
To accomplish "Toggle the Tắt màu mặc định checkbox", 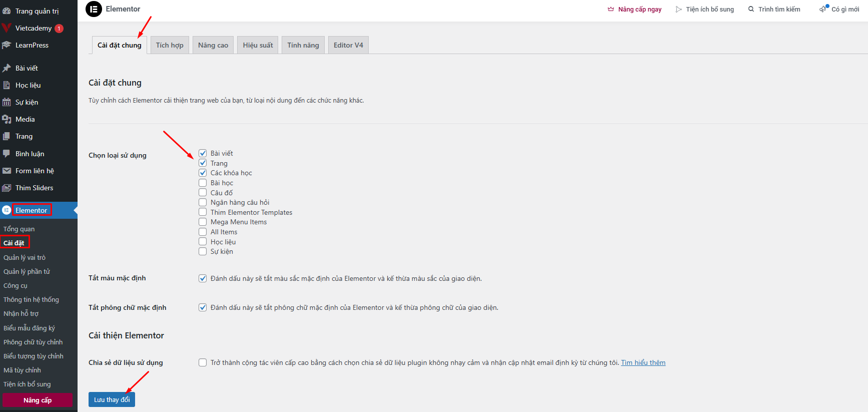I will point(203,278).
